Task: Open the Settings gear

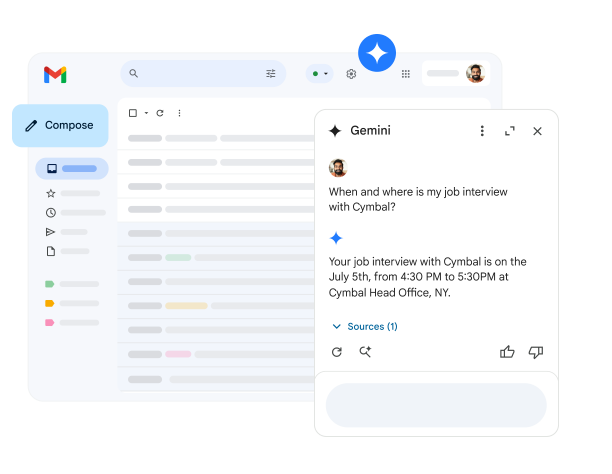Action: pyautogui.click(x=351, y=74)
